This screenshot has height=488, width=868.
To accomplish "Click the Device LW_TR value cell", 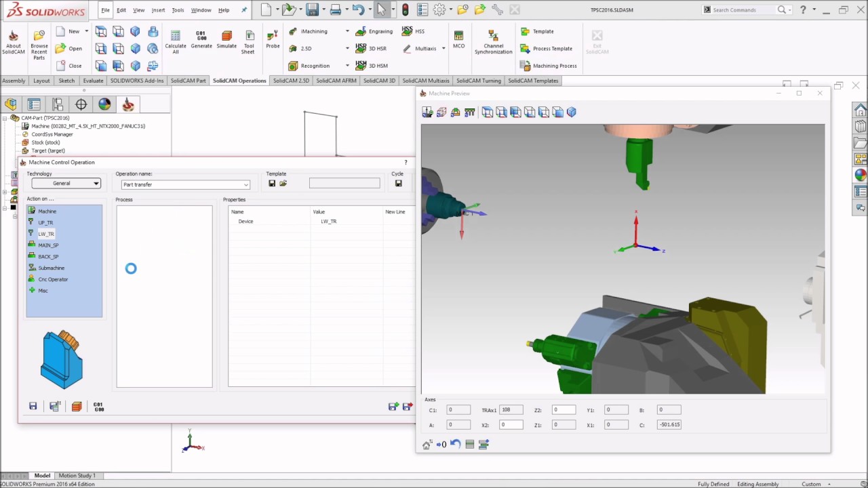I will click(x=346, y=222).
